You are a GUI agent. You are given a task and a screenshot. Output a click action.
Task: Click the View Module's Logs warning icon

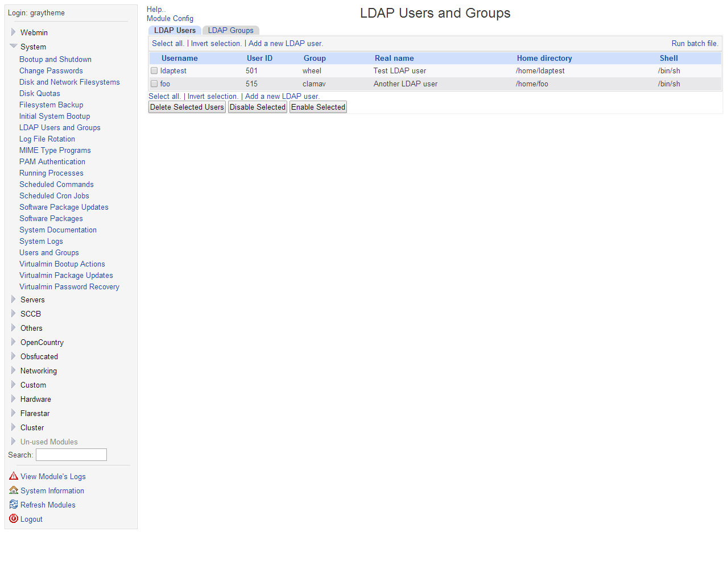coord(14,476)
